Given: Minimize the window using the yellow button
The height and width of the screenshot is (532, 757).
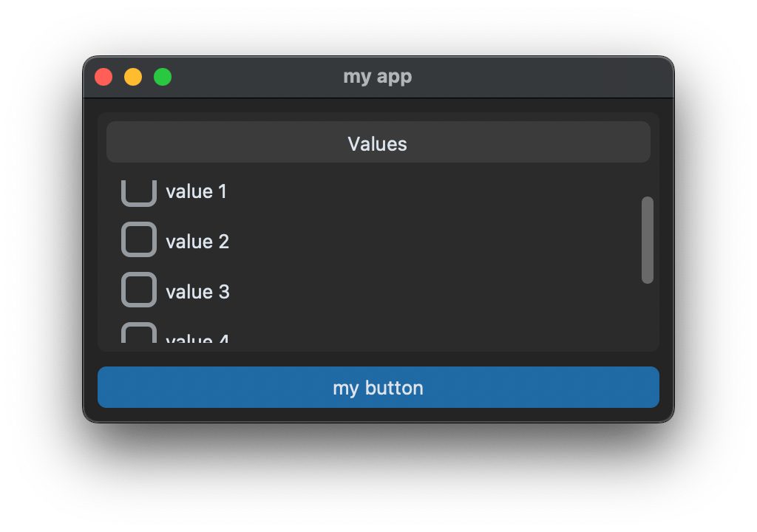Looking at the screenshot, I should pos(133,77).
